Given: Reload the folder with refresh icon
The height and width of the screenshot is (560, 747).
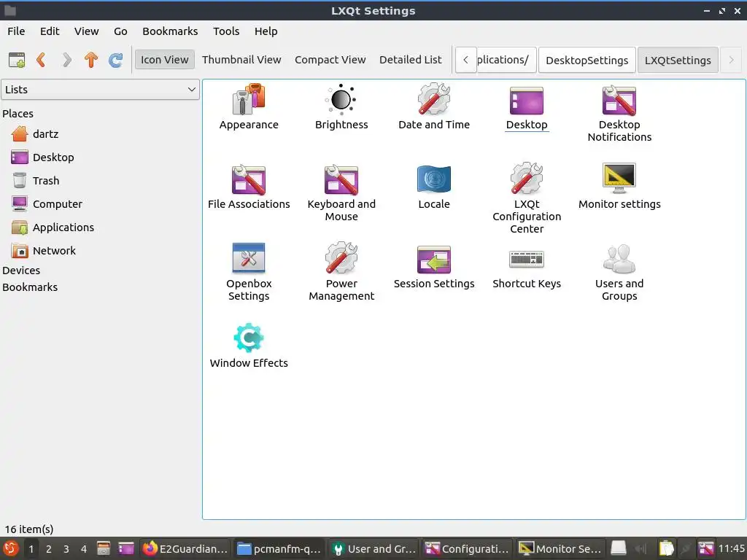Looking at the screenshot, I should 116,60.
